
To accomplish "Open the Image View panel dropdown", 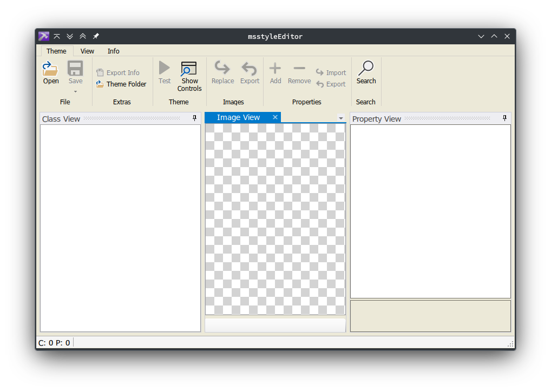I will tap(340, 118).
